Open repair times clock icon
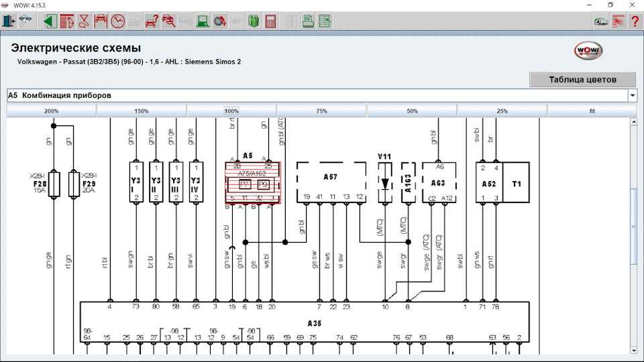 (x=118, y=21)
